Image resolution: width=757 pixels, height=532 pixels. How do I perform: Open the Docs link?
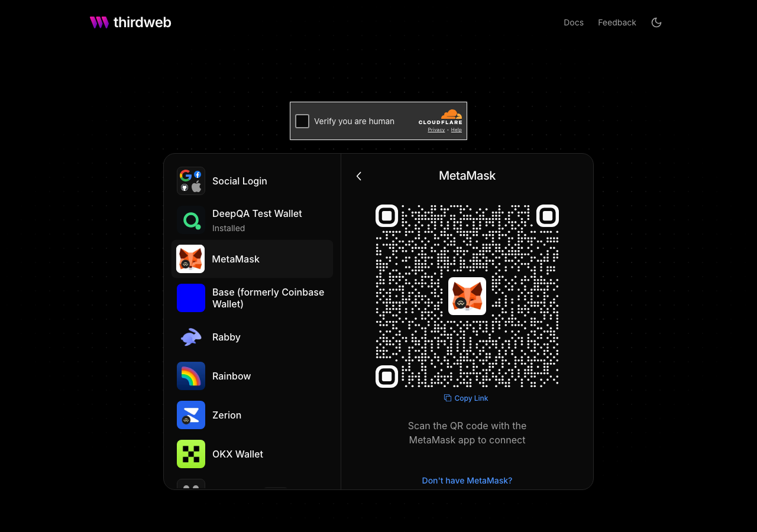point(574,22)
